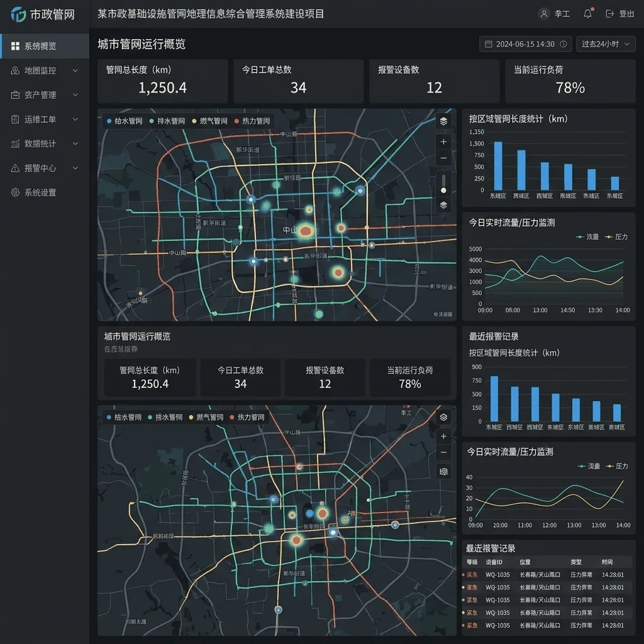
Task: Click the snapshot icon below lower map zoom-out
Action: (x=443, y=472)
